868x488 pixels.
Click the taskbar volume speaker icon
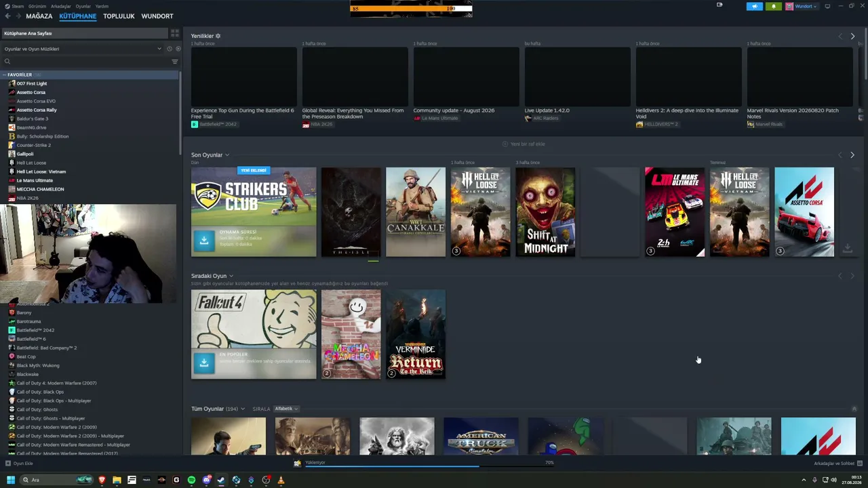834,480
